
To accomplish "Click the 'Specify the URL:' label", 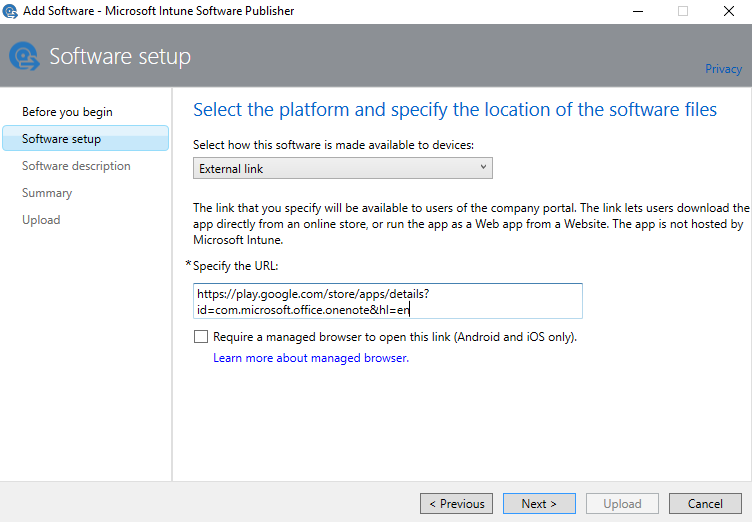I will pyautogui.click(x=235, y=266).
